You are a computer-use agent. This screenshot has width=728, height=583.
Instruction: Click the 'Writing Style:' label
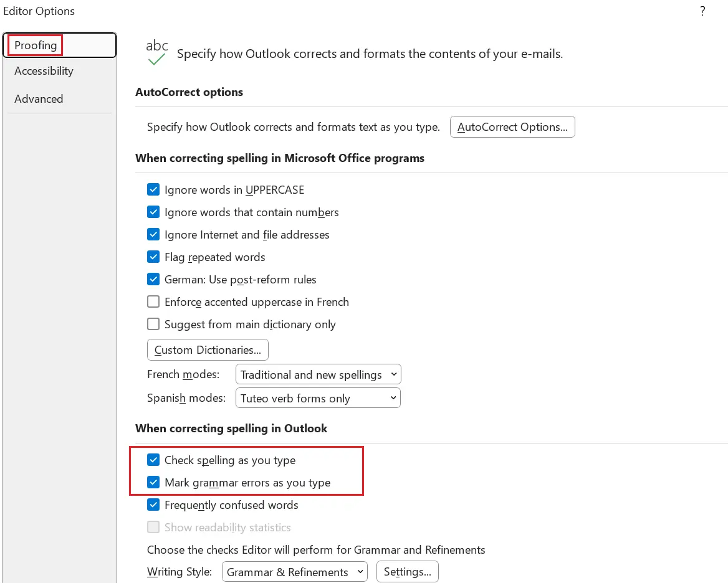pyautogui.click(x=180, y=572)
